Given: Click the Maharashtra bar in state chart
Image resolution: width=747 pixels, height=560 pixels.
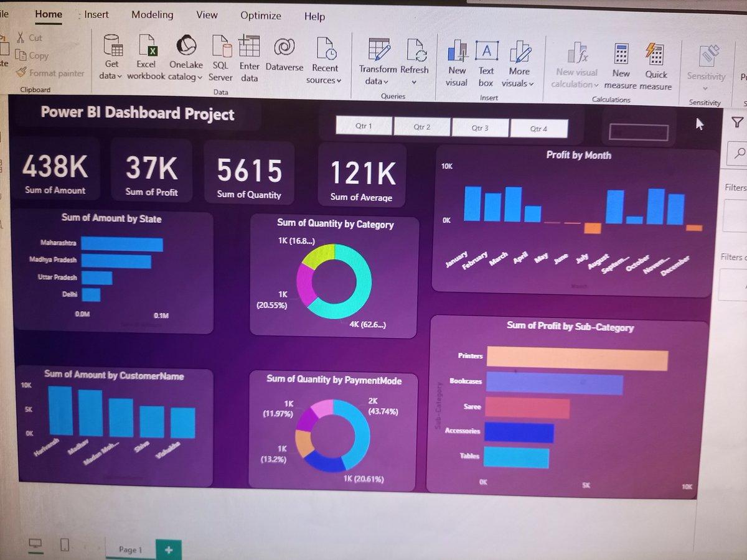Looking at the screenshot, I should coord(122,245).
